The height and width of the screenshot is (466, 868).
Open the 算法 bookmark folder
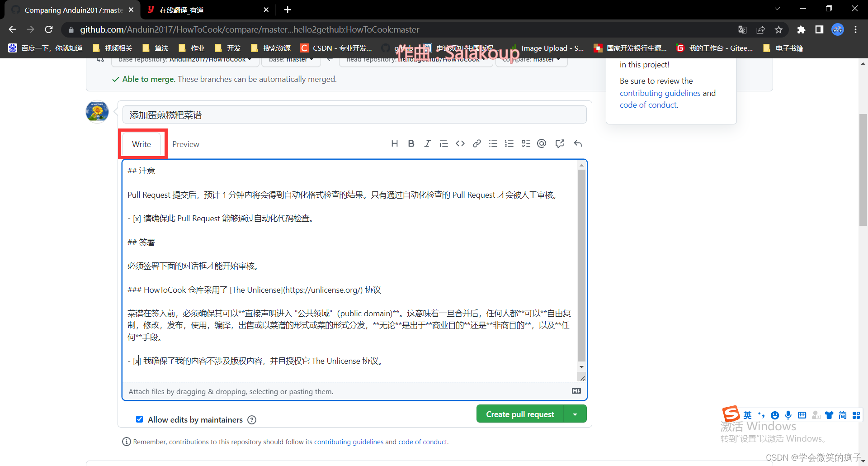coord(155,48)
